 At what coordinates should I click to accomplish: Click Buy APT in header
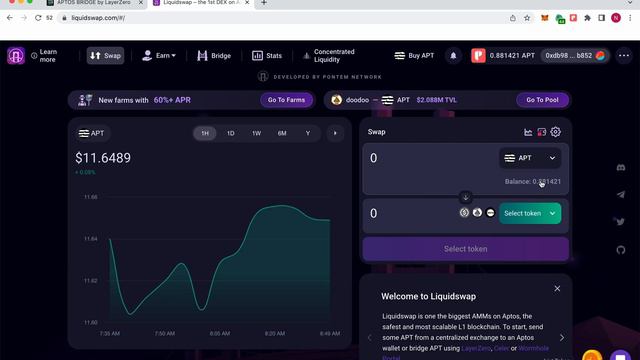pyautogui.click(x=414, y=56)
